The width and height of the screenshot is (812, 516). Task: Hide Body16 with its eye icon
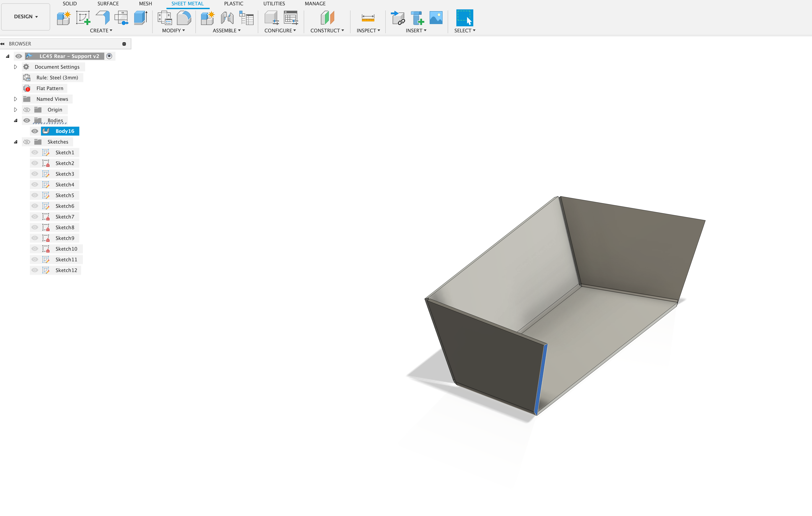pyautogui.click(x=35, y=131)
